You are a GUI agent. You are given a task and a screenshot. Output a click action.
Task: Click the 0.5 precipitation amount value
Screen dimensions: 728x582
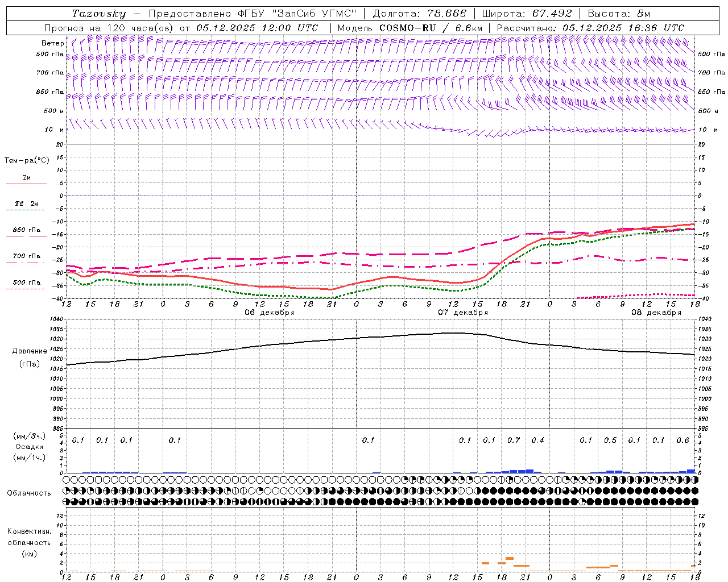[610, 440]
